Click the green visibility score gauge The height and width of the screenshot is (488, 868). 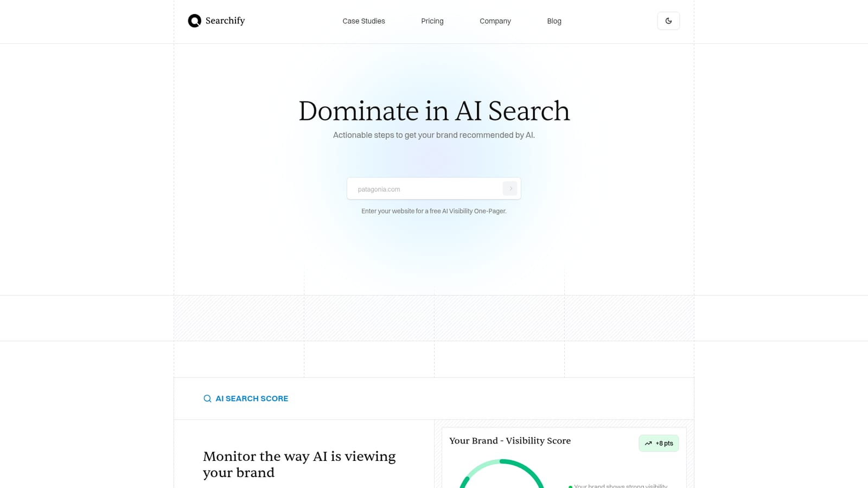click(x=502, y=473)
